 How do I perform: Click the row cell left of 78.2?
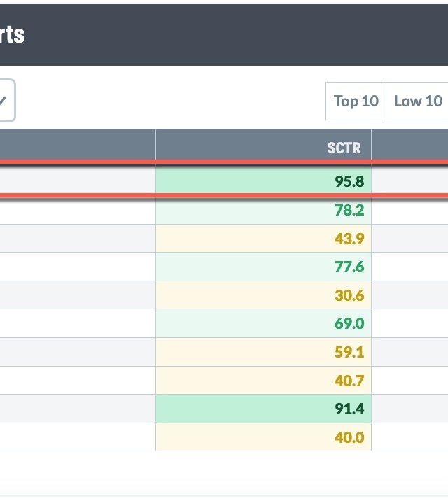(77, 210)
